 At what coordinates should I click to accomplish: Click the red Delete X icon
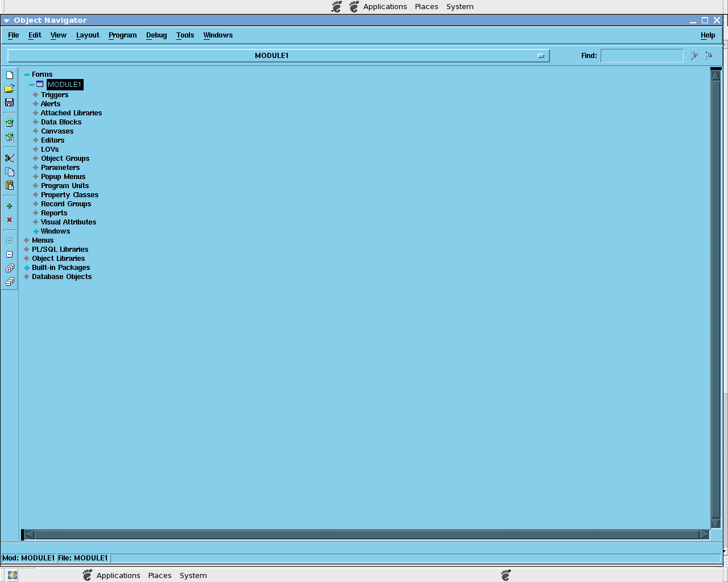pyautogui.click(x=9, y=219)
